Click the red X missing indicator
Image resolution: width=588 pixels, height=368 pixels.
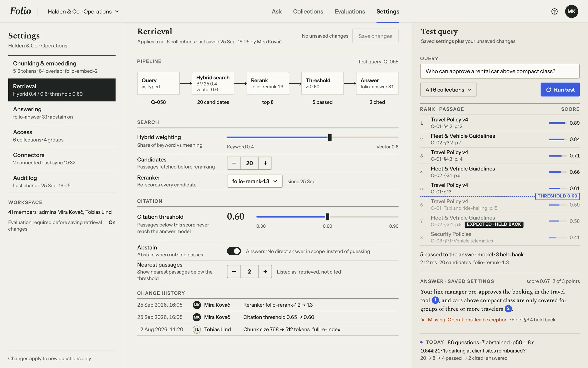coord(423,320)
